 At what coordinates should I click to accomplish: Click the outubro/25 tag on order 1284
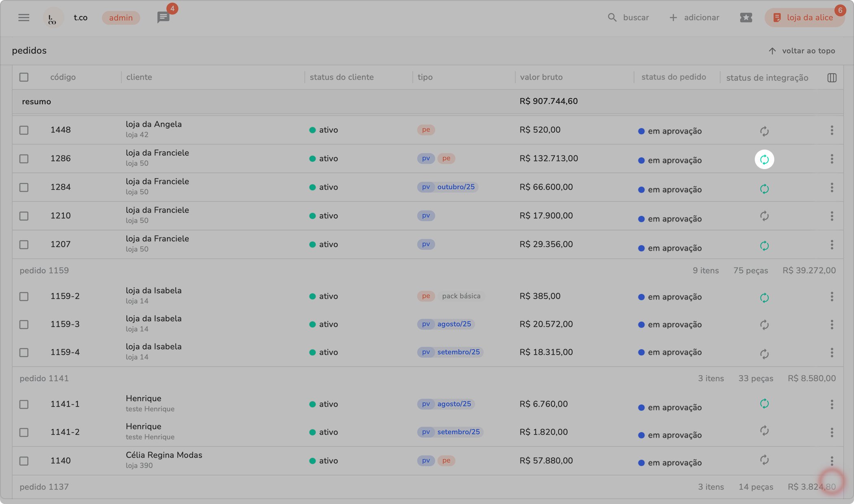(x=455, y=187)
